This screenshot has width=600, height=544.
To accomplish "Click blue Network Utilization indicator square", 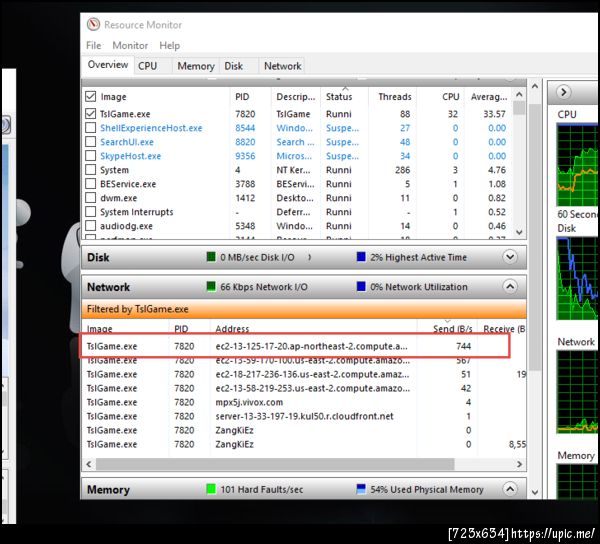I will [361, 286].
